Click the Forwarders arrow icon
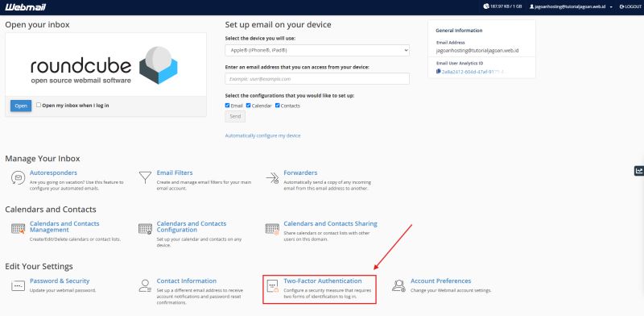The width and height of the screenshot is (644, 316). 272,177
